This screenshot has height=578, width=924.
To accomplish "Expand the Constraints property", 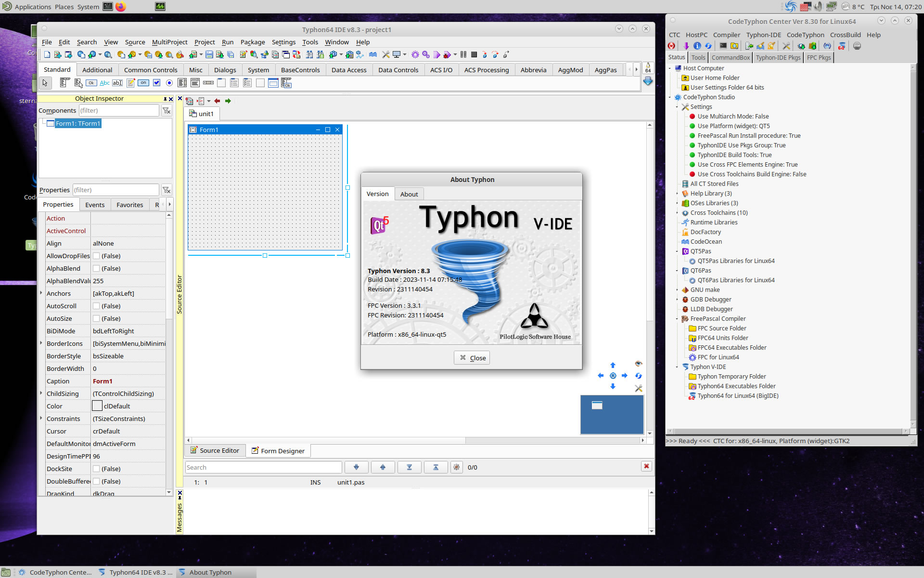I will [x=41, y=418].
